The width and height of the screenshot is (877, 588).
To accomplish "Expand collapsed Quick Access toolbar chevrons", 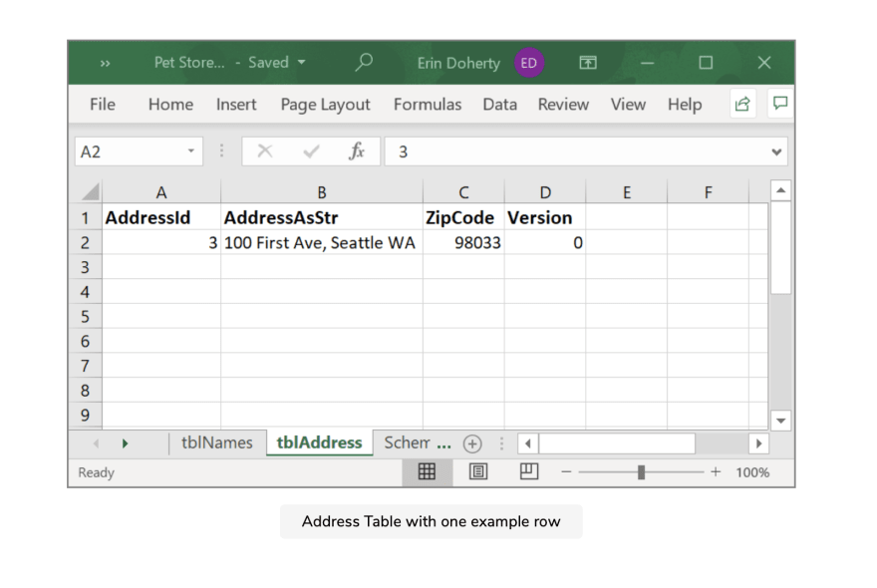I will 106,63.
